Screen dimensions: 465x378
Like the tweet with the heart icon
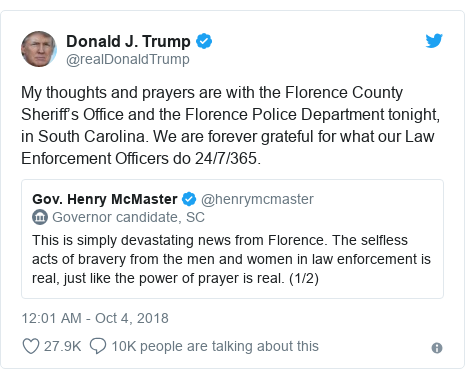coord(31,346)
